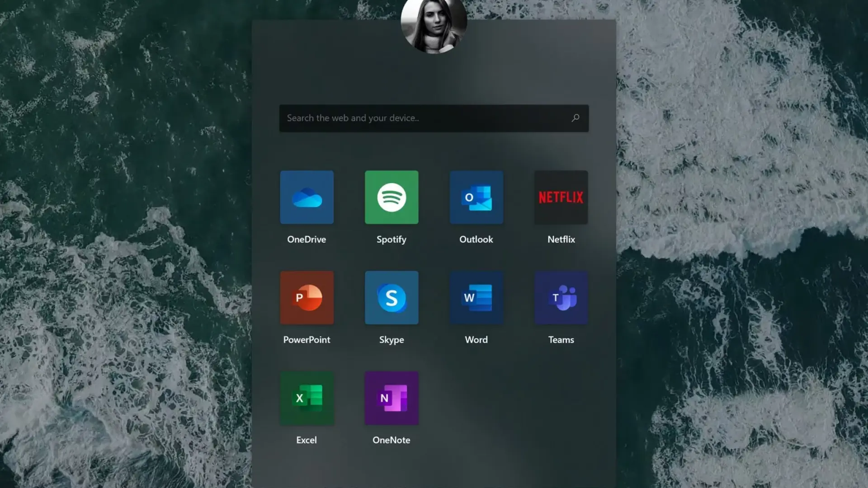Launch the Microsoft Teams tile

[561, 297]
